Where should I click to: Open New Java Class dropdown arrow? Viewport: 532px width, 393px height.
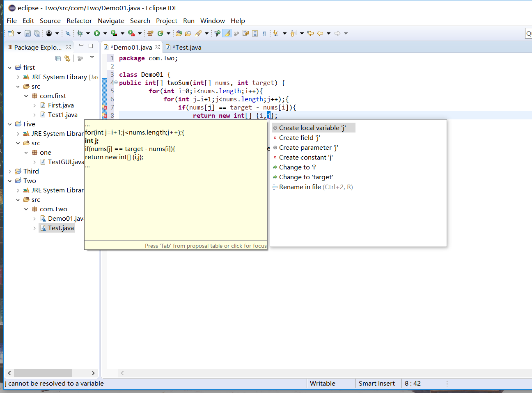tap(168, 33)
